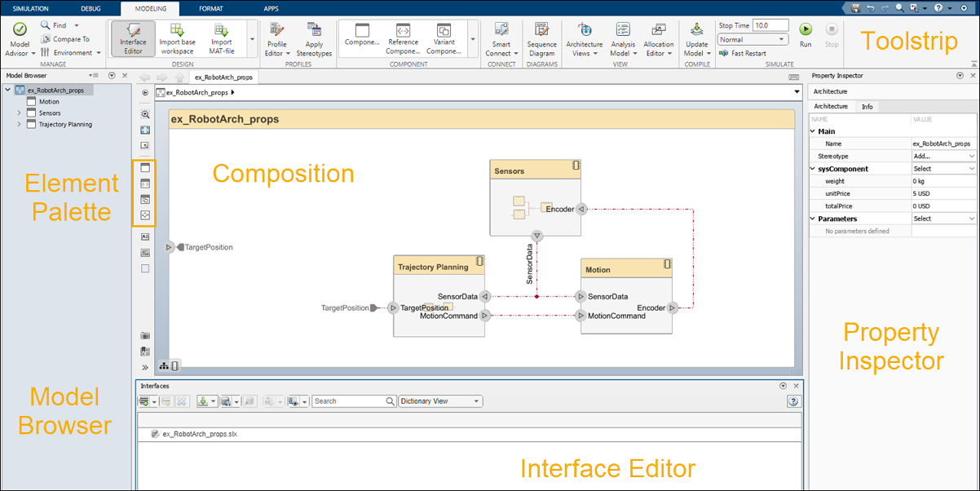Click the ex_RobotArch_props document tab

pos(223,77)
